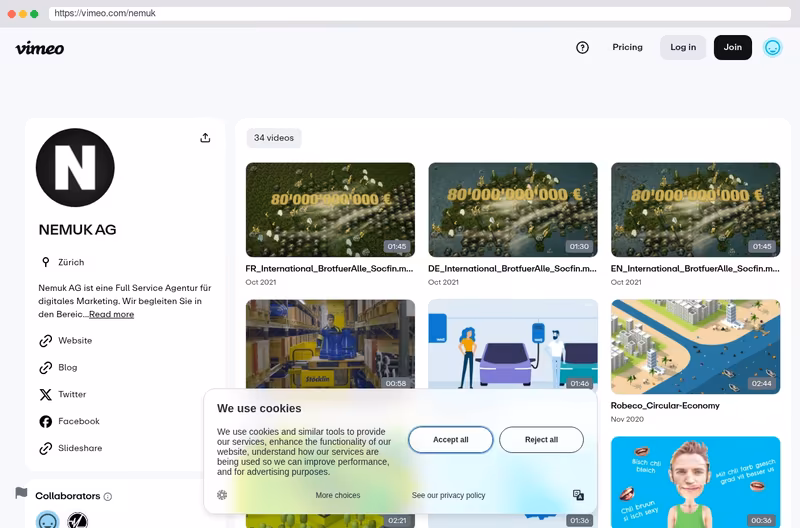Open More choices in cookie banner
800x528 pixels.
[x=338, y=495]
